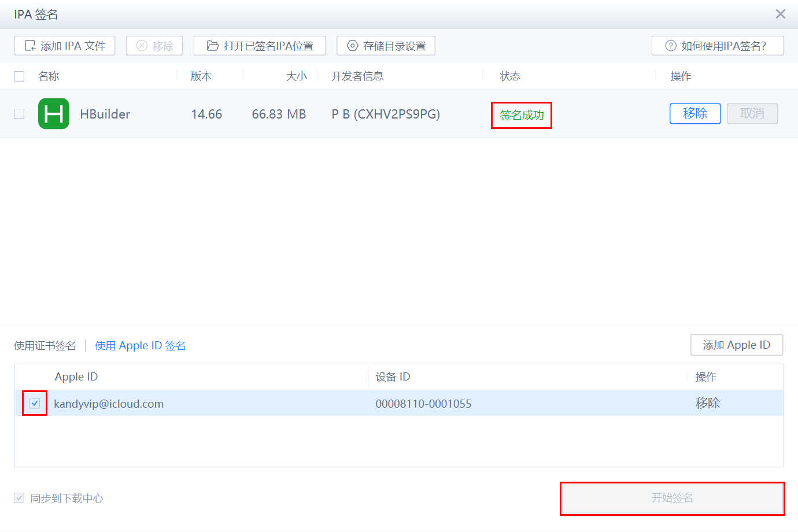Click the 名称 column header
The image size is (798, 532).
pos(49,76)
